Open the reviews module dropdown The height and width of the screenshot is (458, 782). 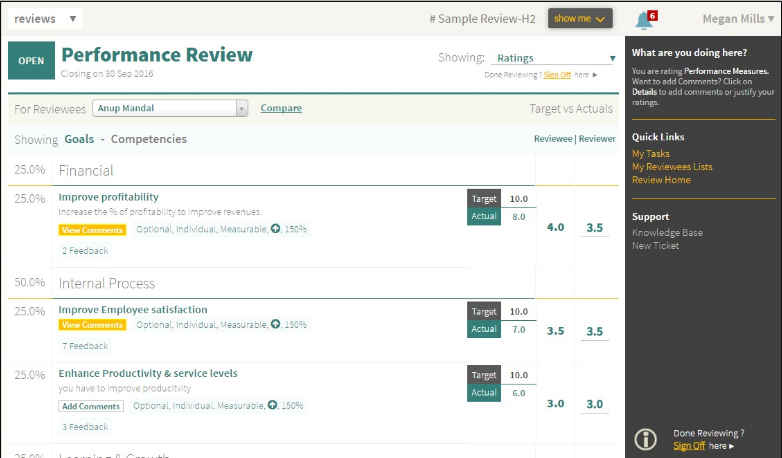pos(47,19)
